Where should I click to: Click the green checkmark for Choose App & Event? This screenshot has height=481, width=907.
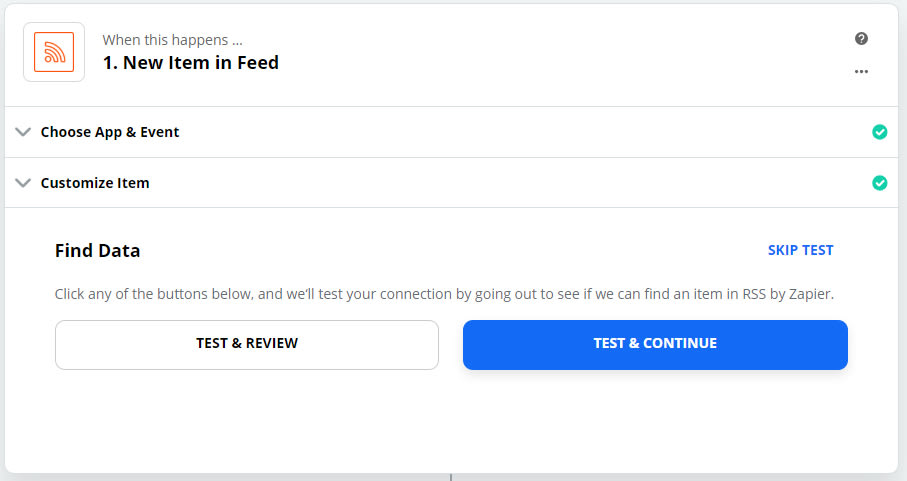880,132
